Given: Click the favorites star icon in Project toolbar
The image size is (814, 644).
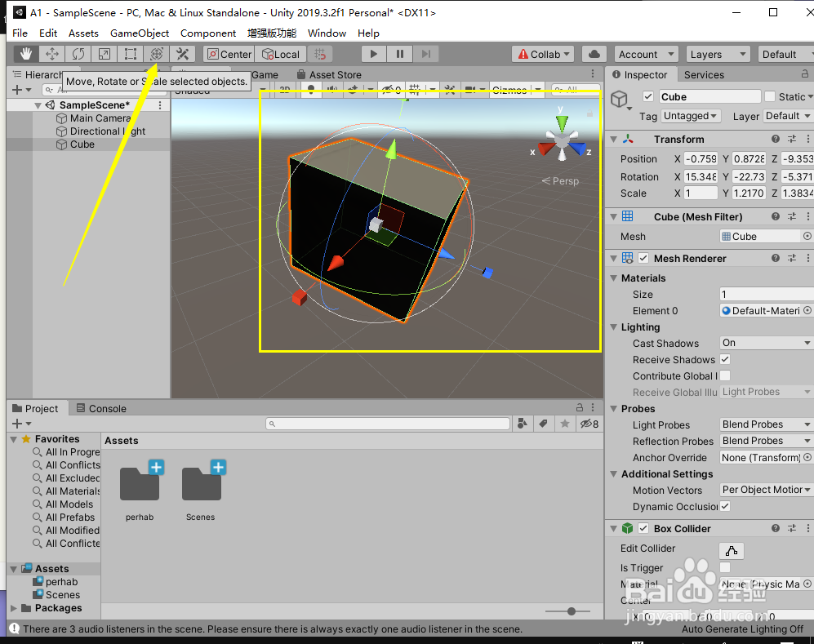Looking at the screenshot, I should pyautogui.click(x=565, y=424).
